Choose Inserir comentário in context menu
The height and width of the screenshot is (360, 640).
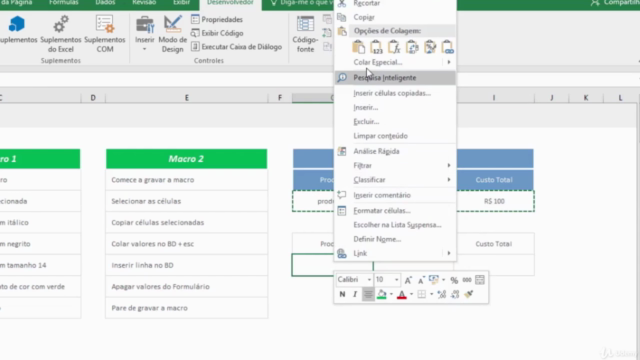tap(395, 195)
